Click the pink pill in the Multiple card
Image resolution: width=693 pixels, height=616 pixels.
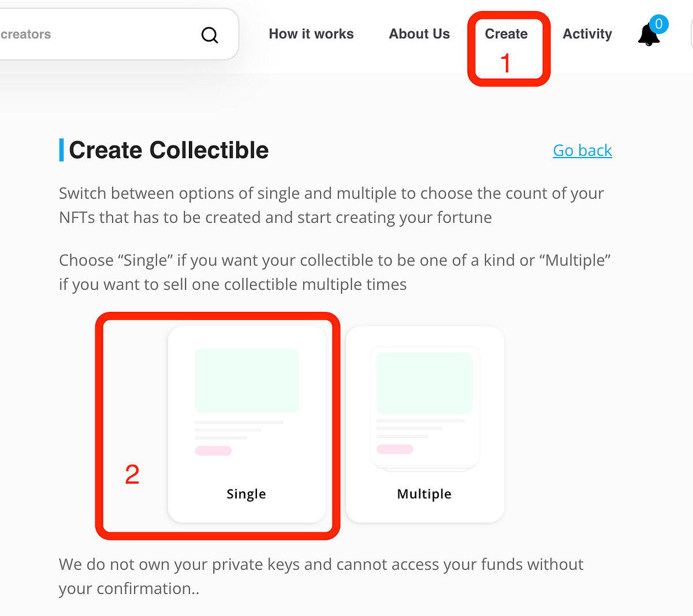coord(394,449)
